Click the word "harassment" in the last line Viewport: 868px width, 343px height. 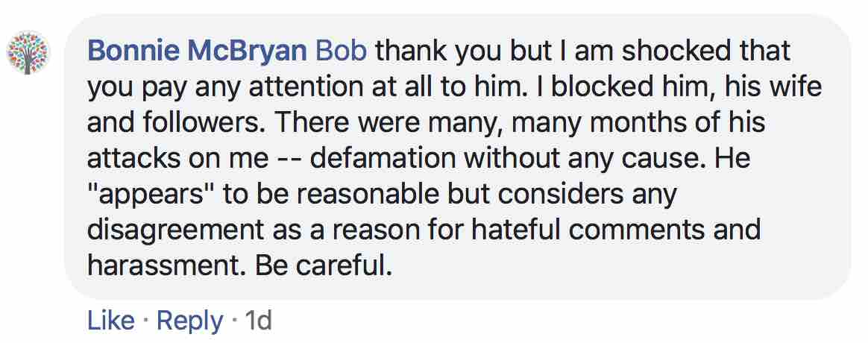click(x=166, y=267)
